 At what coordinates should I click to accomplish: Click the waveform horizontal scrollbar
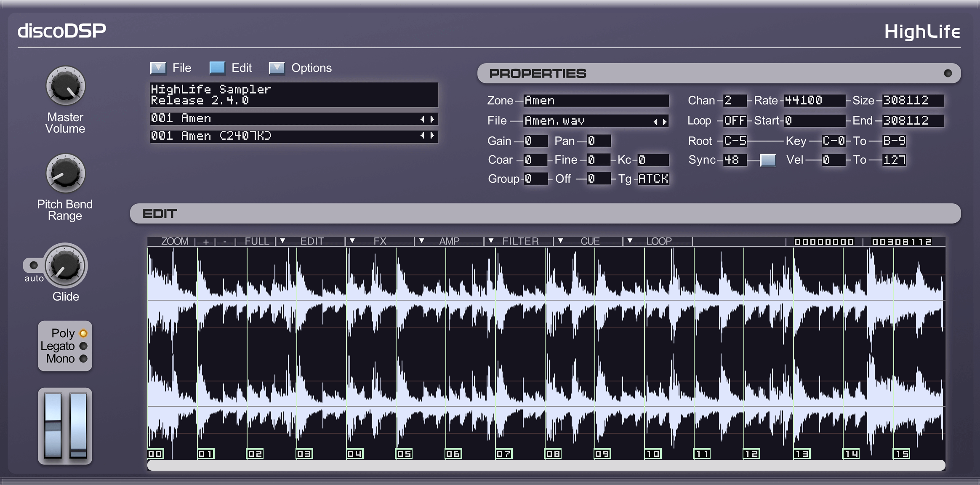point(546,465)
